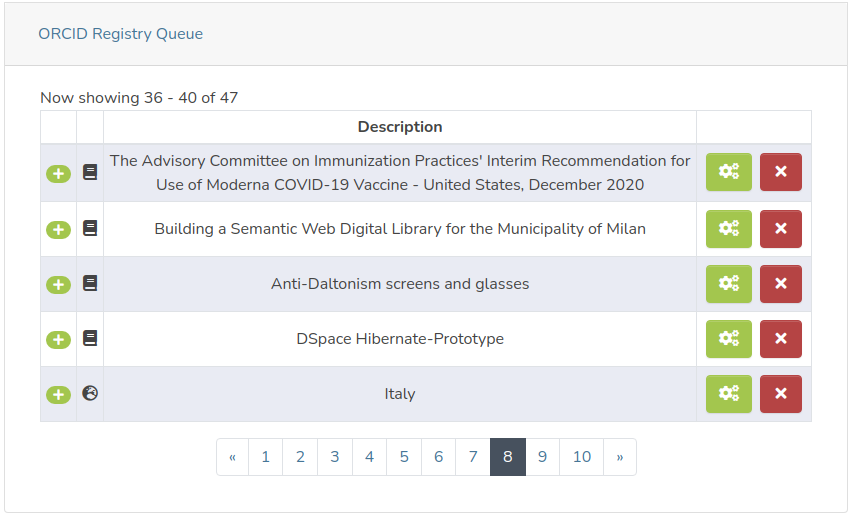
Task: Click gears button for the Italy row
Action: pyautogui.click(x=728, y=394)
